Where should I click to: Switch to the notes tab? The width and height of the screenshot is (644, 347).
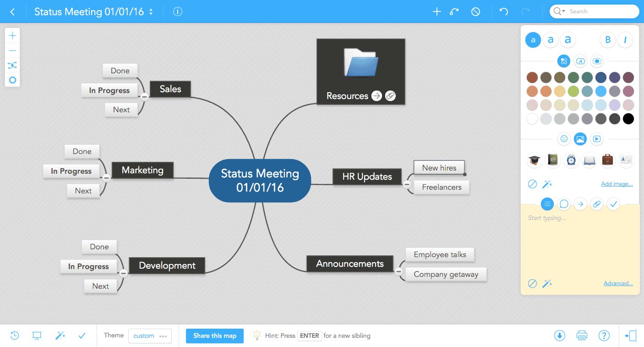point(547,204)
